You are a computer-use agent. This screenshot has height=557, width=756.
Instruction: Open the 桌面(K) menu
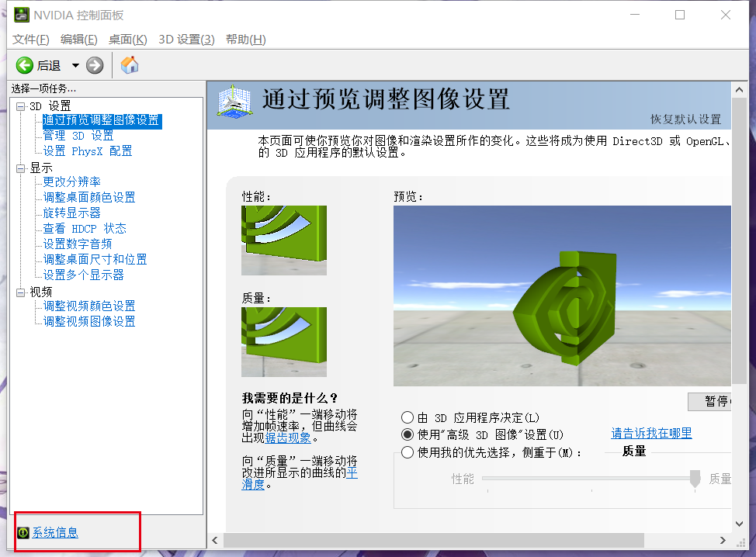click(x=128, y=40)
